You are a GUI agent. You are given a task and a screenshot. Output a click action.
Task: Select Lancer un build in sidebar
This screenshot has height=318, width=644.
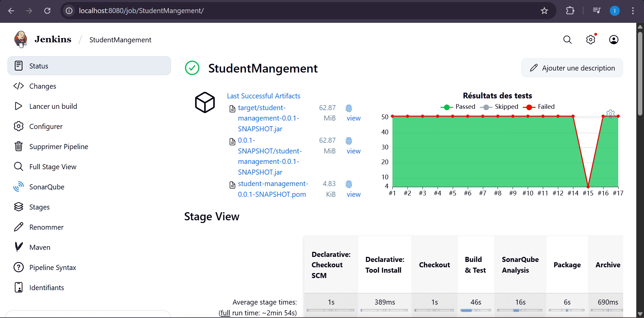pos(89,106)
